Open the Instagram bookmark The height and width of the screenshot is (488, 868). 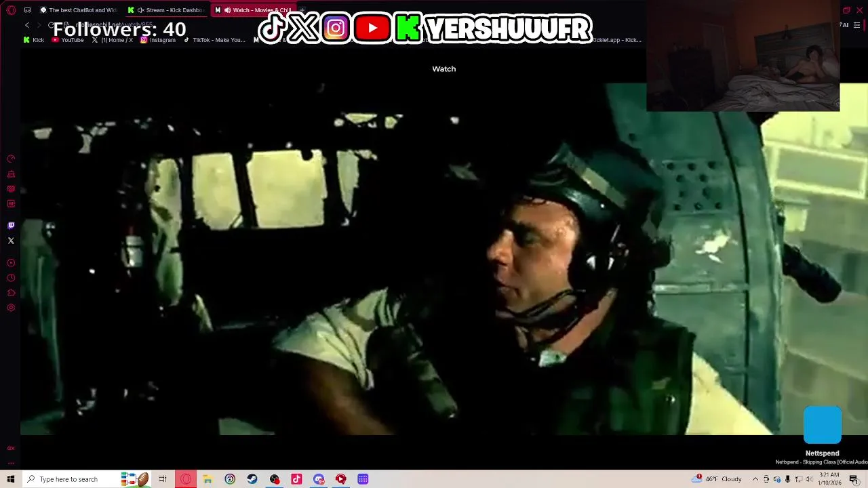tap(158, 40)
